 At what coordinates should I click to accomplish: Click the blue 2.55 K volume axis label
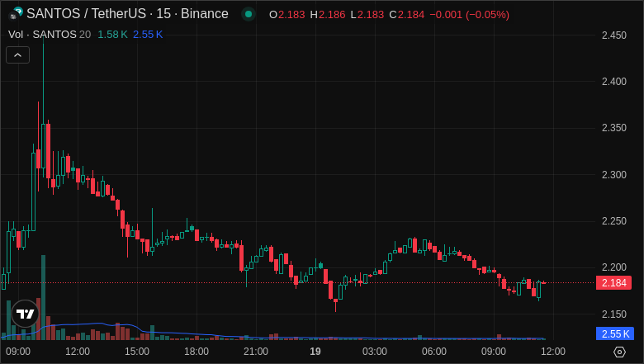pyautogui.click(x=615, y=333)
